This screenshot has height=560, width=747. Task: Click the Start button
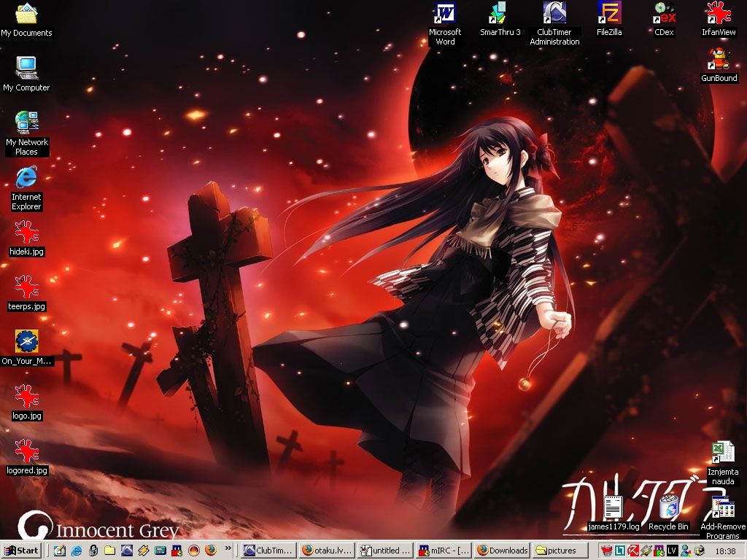pyautogui.click(x=21, y=551)
